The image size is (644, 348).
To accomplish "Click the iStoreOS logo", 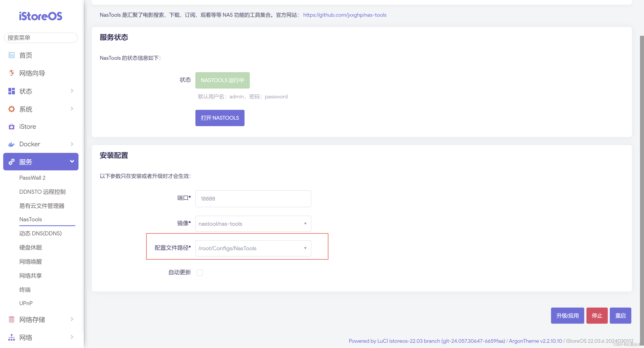I will pyautogui.click(x=40, y=16).
